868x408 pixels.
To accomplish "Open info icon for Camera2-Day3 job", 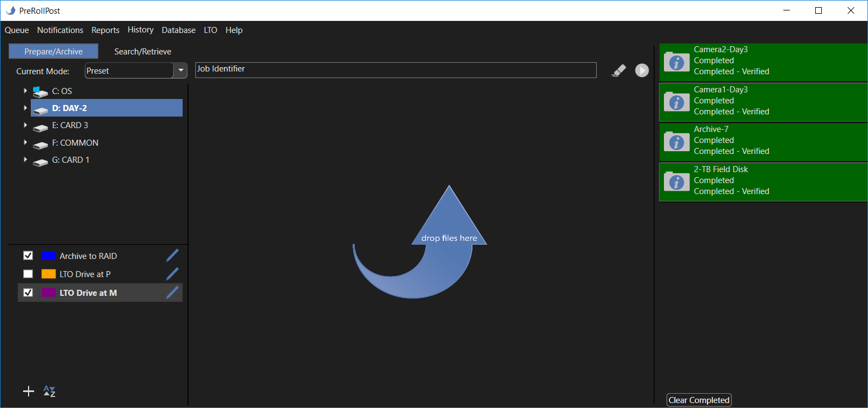I will pos(677,62).
